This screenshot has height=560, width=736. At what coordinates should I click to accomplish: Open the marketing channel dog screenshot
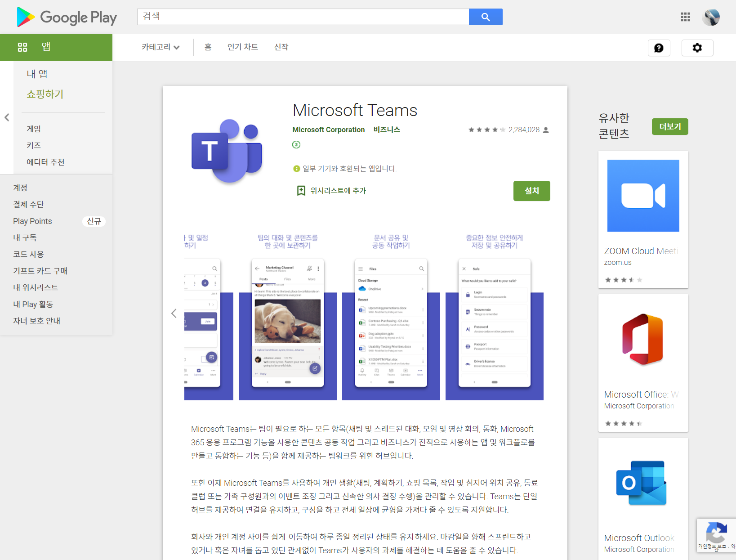pyautogui.click(x=288, y=317)
